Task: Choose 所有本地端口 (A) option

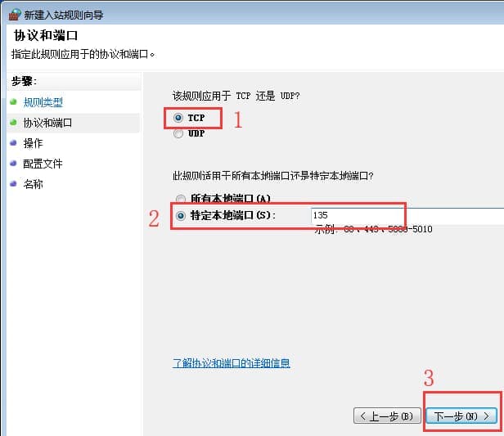Action: (x=180, y=199)
